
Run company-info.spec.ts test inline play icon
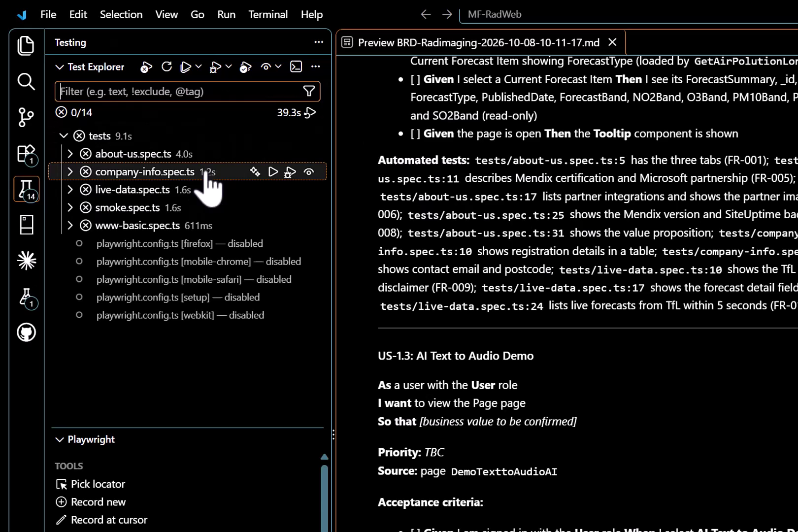coord(273,171)
